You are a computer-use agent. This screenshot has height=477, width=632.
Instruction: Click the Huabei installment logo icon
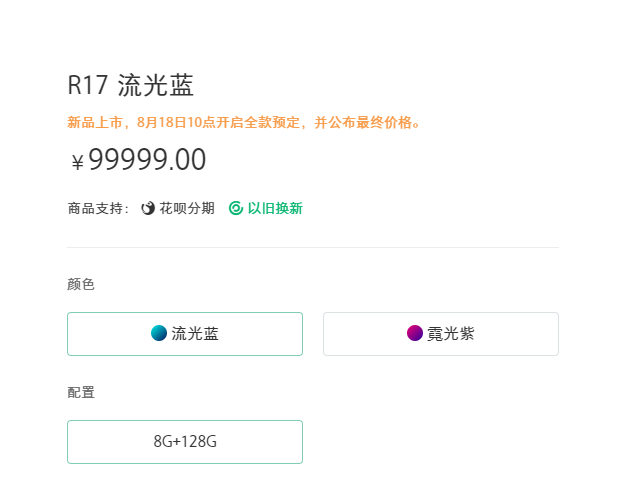[x=148, y=208]
